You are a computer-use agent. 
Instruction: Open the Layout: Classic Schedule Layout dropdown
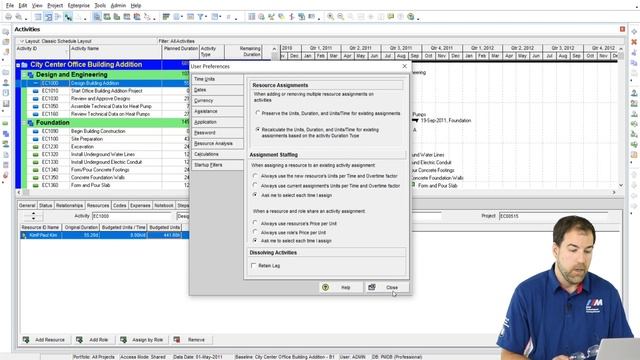point(22,41)
